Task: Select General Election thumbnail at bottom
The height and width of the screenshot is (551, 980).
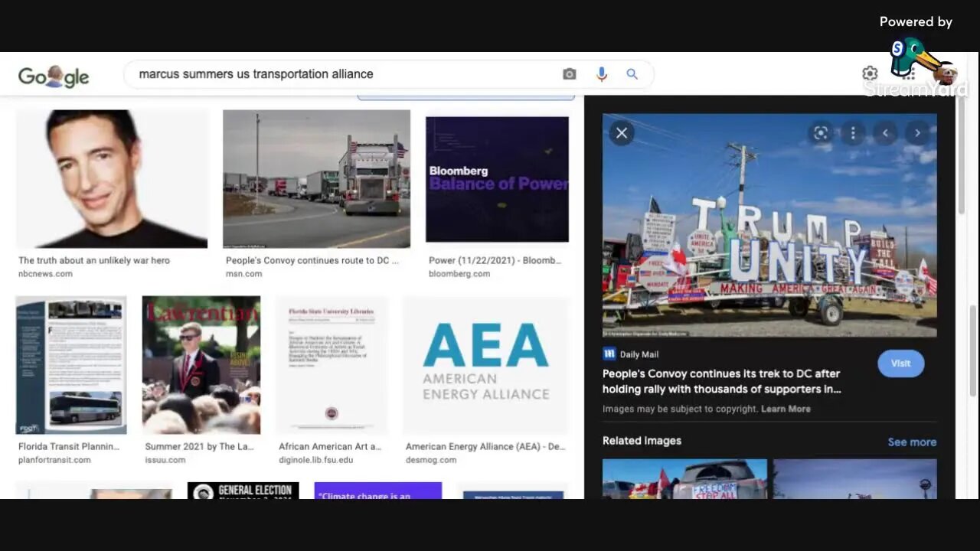Action: point(243,491)
